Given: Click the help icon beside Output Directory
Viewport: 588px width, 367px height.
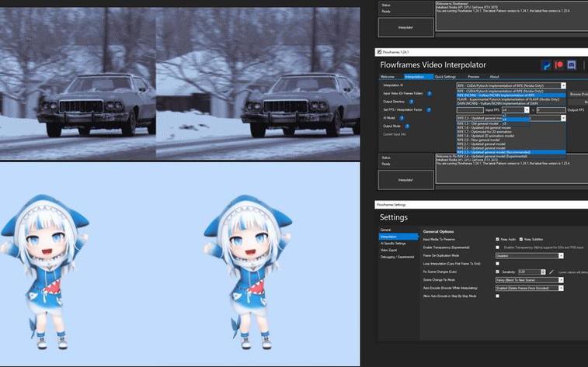Looking at the screenshot, I should [412, 102].
